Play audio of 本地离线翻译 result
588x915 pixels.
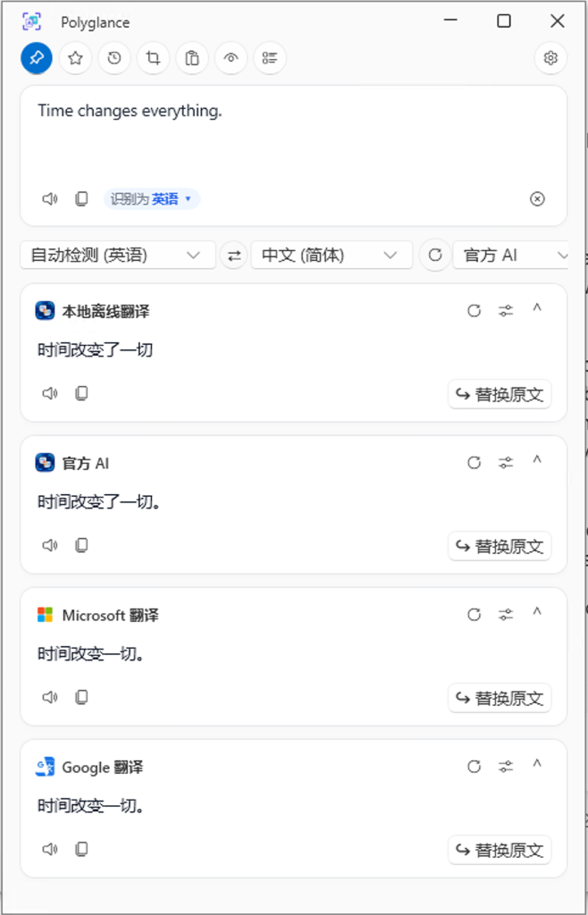(50, 394)
